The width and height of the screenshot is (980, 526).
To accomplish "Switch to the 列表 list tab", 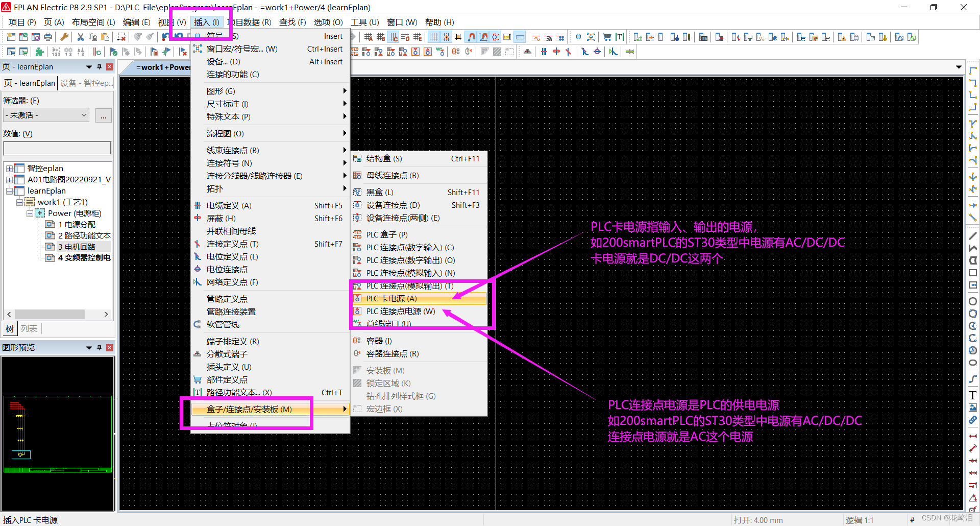I will pos(29,329).
